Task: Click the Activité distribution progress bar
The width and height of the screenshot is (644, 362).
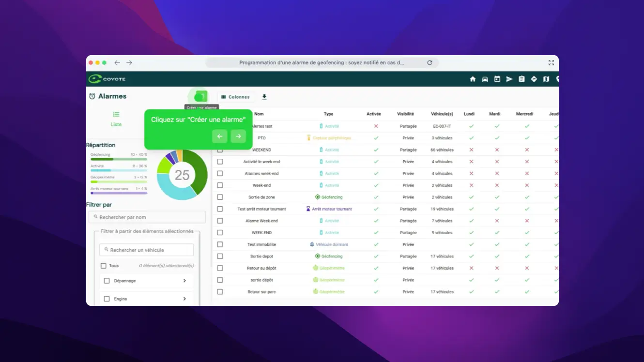Action: click(x=119, y=170)
